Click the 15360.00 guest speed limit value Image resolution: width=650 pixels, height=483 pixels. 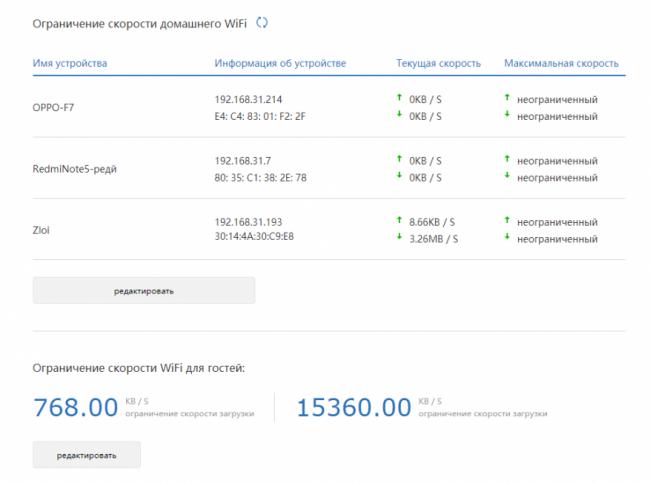[x=354, y=408]
